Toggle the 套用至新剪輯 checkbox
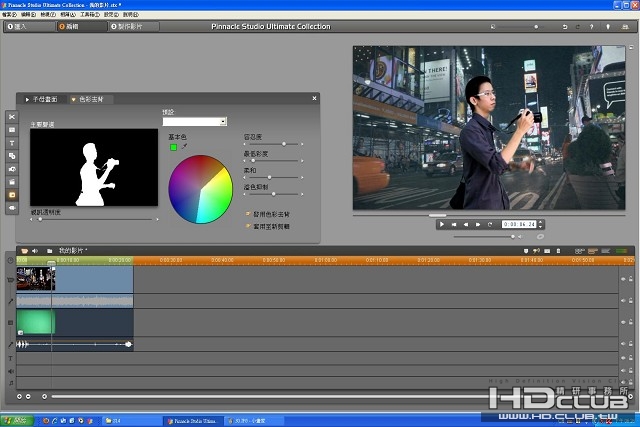Screen dimensions: 640x427 tap(247, 225)
